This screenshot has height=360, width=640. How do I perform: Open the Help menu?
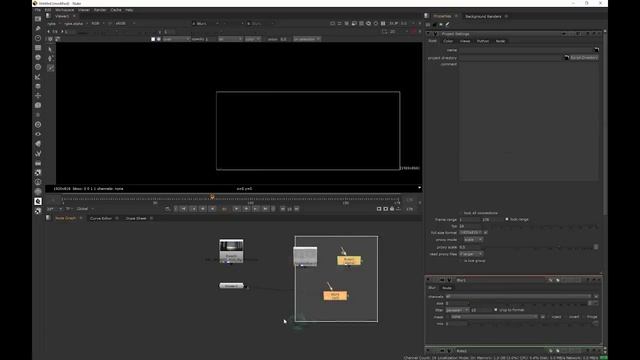[x=129, y=10]
